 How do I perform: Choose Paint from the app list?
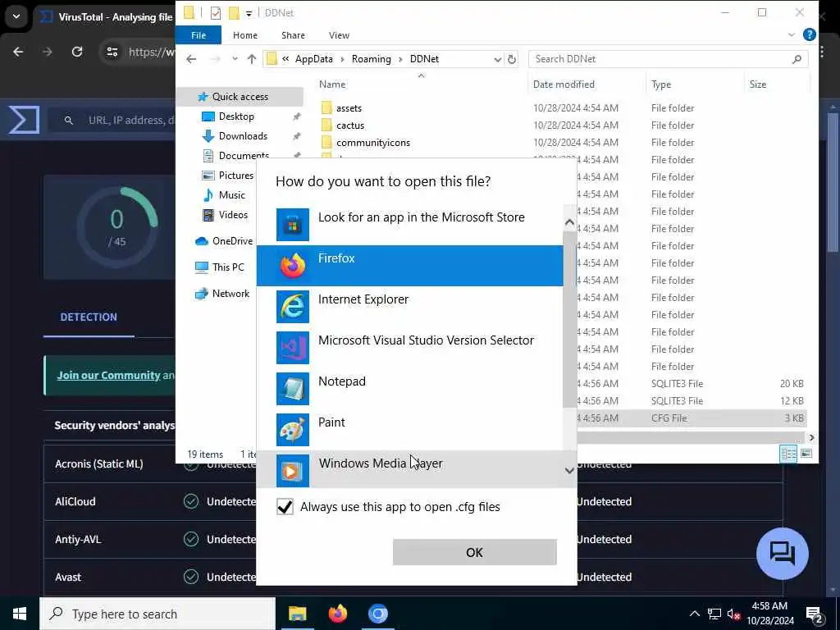point(410,430)
